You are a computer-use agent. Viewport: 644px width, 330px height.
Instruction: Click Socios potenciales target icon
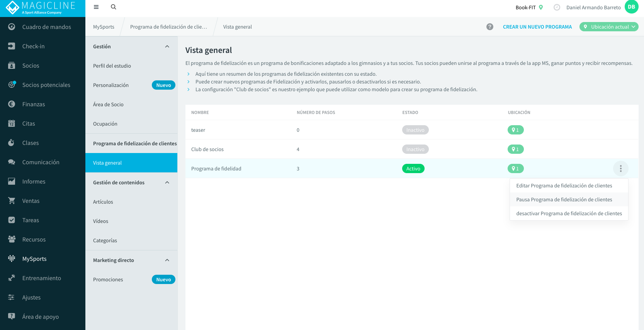click(x=12, y=85)
